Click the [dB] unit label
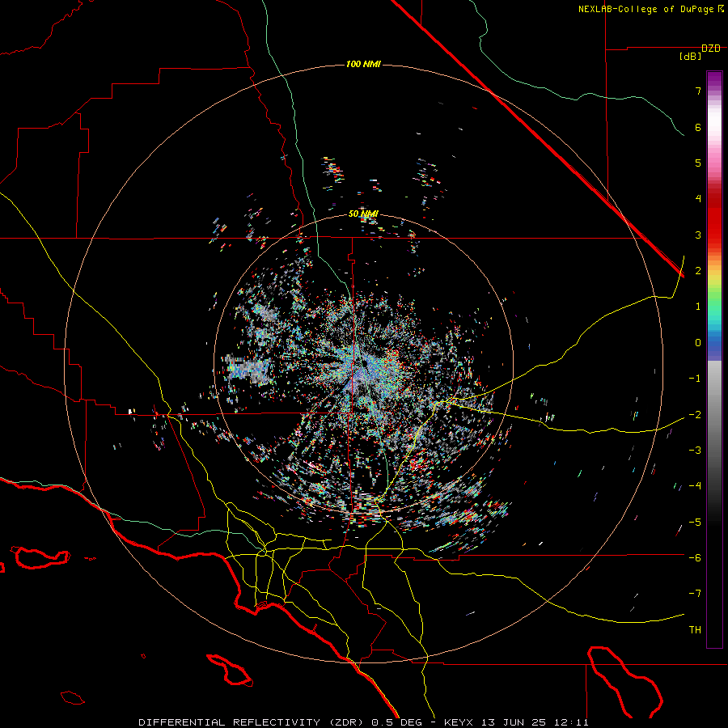The height and width of the screenshot is (728, 728). [x=690, y=57]
